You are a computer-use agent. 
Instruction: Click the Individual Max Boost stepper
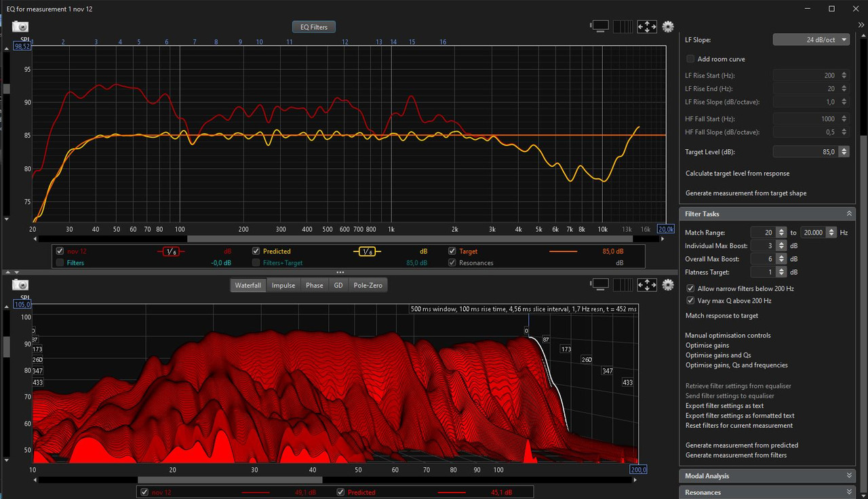tap(781, 245)
